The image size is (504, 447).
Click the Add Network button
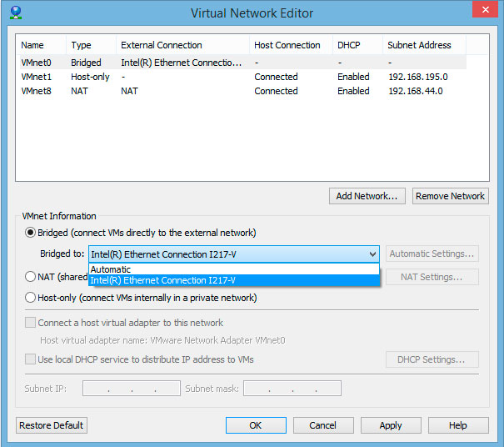pyautogui.click(x=367, y=196)
